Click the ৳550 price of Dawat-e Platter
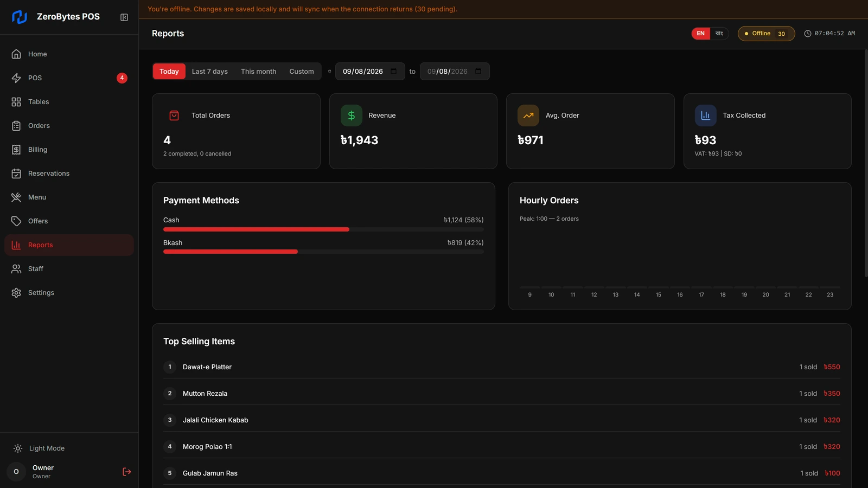The image size is (868, 488). [x=832, y=367]
